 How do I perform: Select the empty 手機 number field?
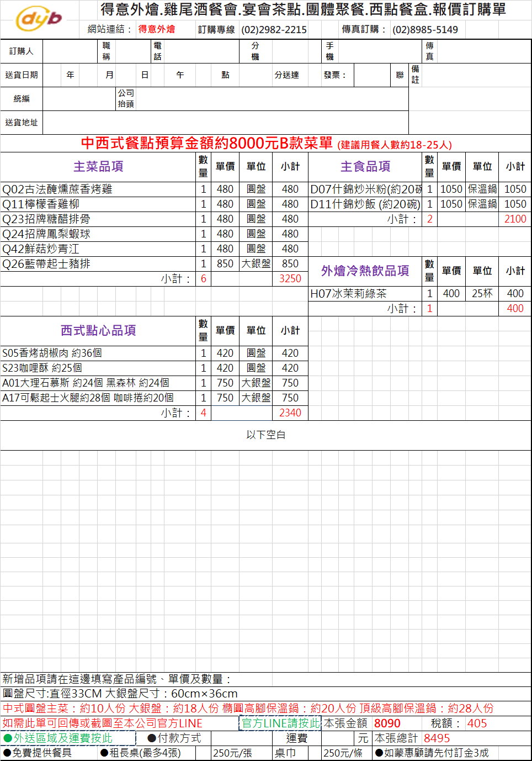click(x=380, y=51)
